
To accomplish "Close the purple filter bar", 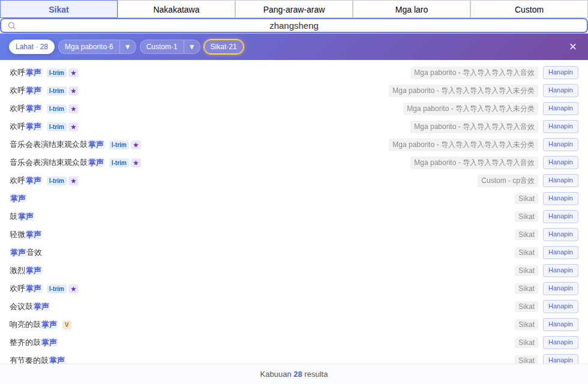I will (x=572, y=47).
